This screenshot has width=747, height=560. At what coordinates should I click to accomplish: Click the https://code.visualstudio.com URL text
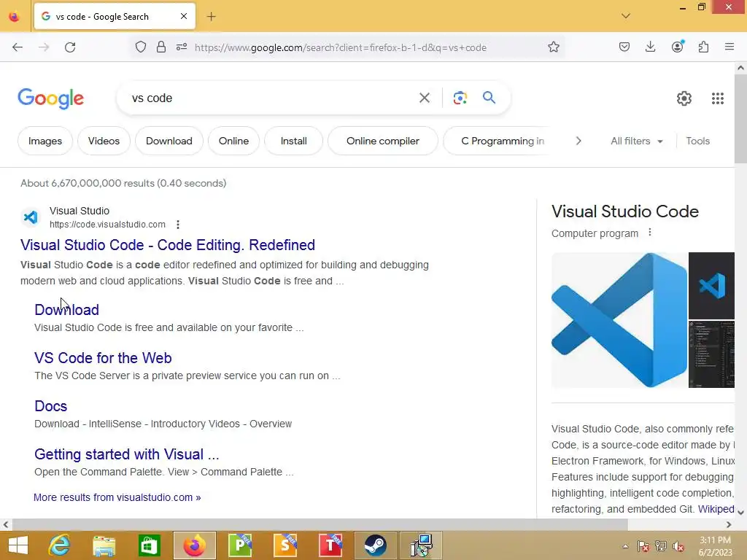(108, 225)
